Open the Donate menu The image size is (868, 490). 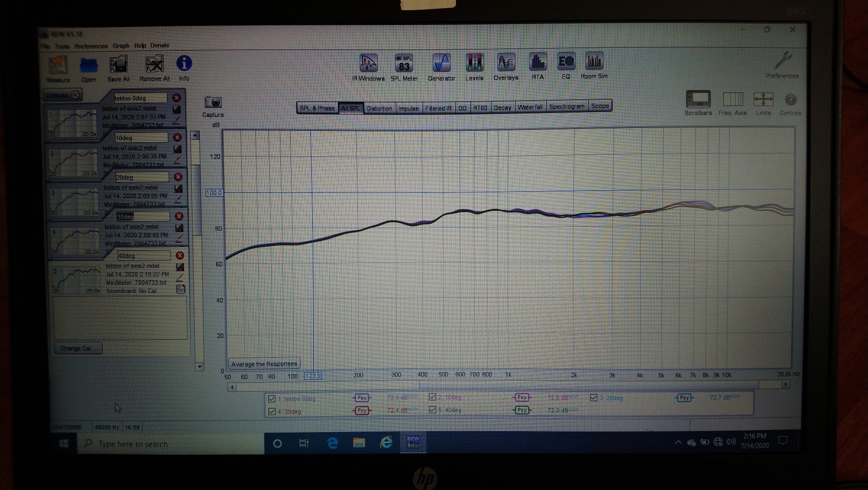coord(160,45)
